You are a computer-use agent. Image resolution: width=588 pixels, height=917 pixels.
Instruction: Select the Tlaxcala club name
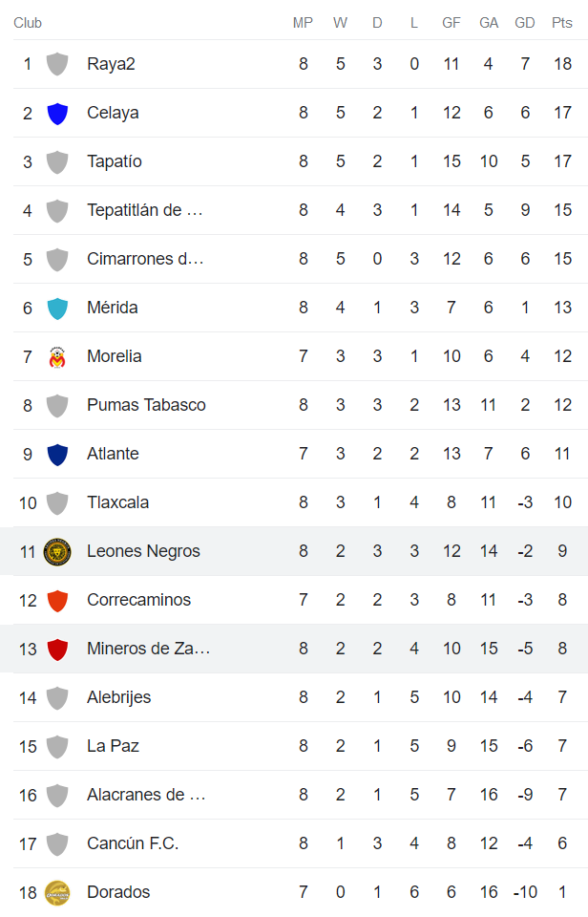point(117,502)
